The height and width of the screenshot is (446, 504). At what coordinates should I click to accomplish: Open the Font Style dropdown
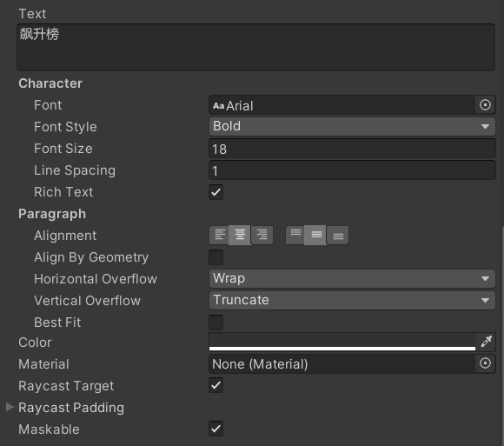352,126
